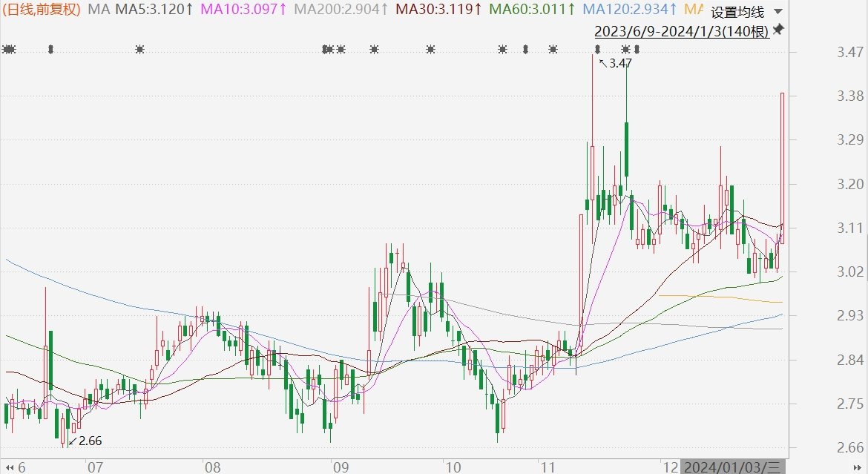Click the 11 month label on time axis

(x=548, y=467)
